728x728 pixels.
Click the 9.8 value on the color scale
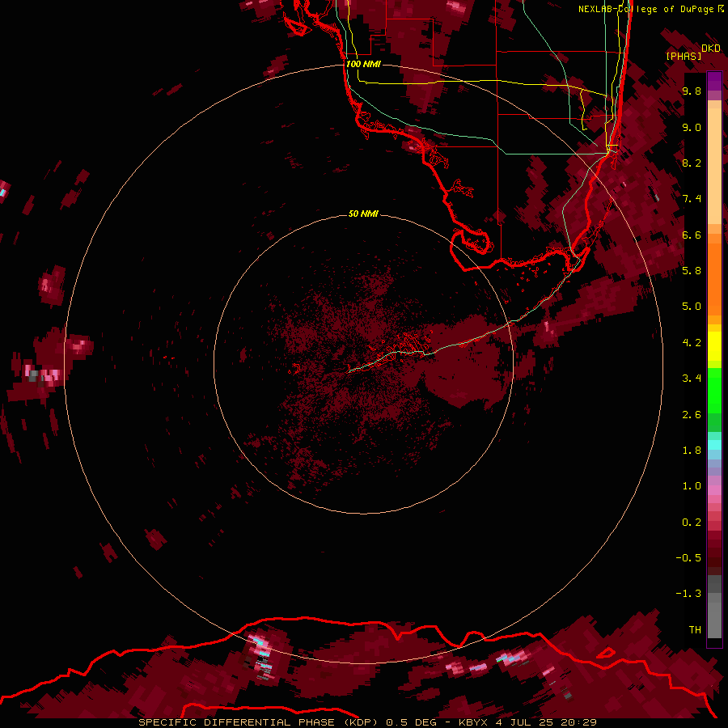[x=692, y=91]
